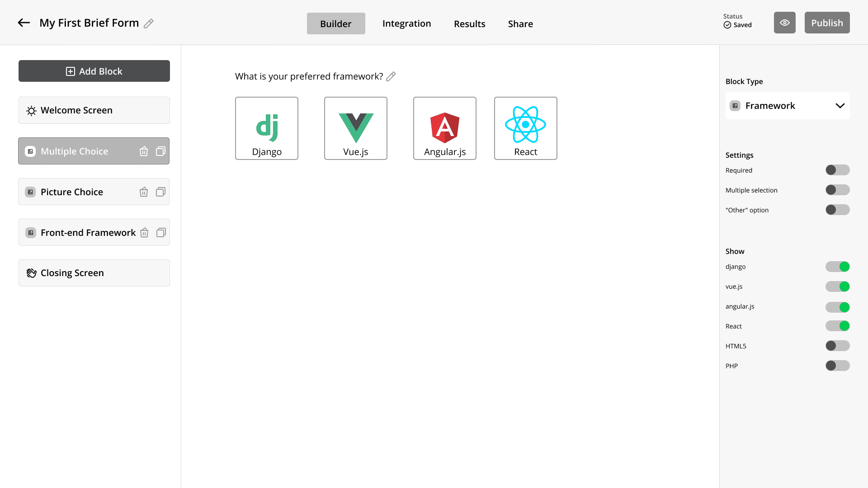The height and width of the screenshot is (488, 868).
Task: Select the Welcome Screen block
Action: coord(94,110)
